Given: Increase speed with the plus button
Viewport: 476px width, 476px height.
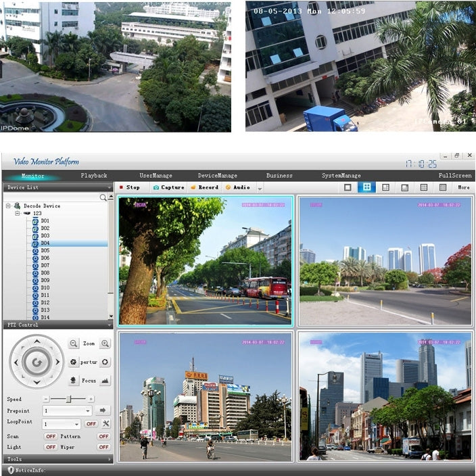Looking at the screenshot, I should pyautogui.click(x=91, y=399).
